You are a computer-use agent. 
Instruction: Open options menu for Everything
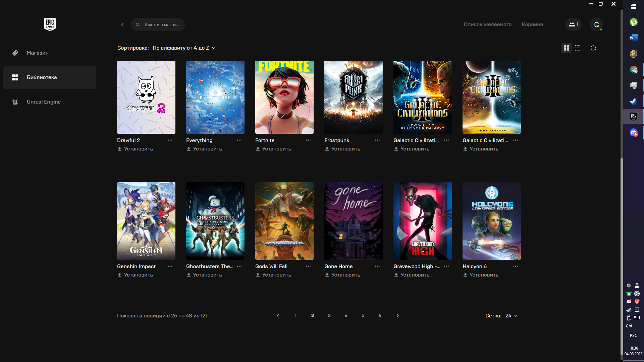[239, 140]
